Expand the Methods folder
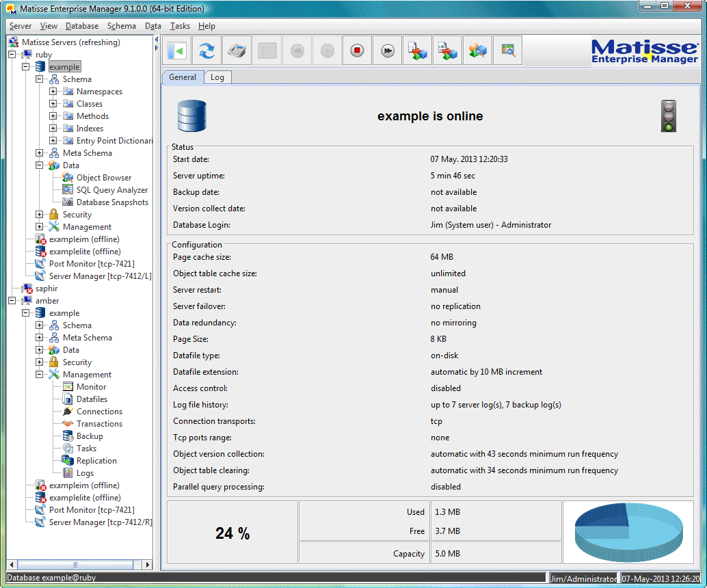The image size is (707, 588). 53,116
